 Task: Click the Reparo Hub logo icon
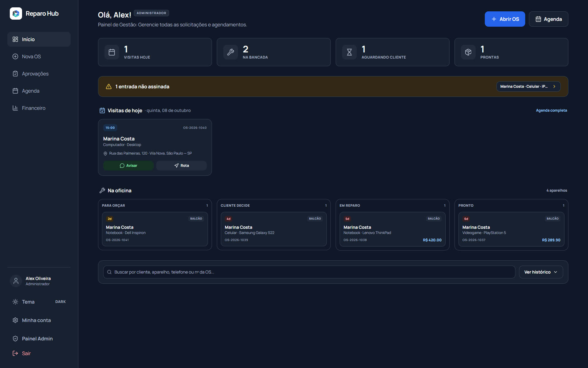pos(16,13)
